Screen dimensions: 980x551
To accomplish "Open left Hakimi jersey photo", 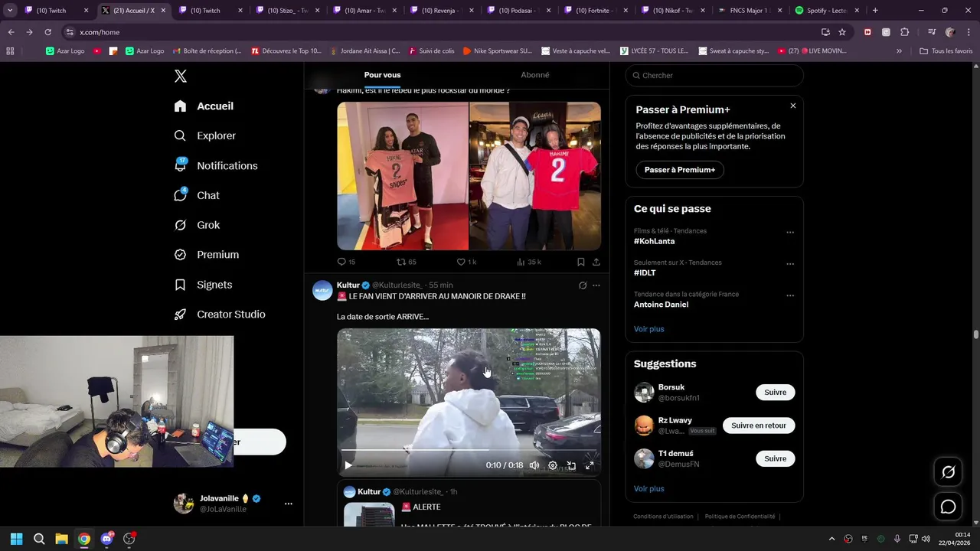I will tap(403, 176).
